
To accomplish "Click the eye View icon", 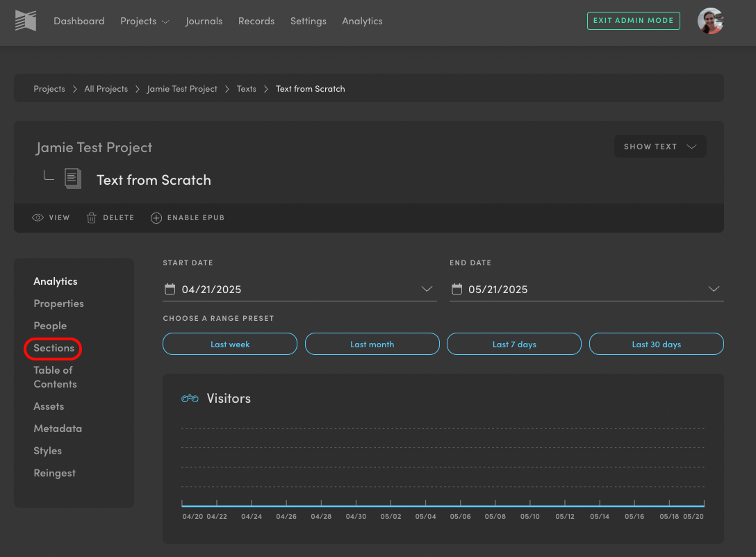I will (38, 217).
